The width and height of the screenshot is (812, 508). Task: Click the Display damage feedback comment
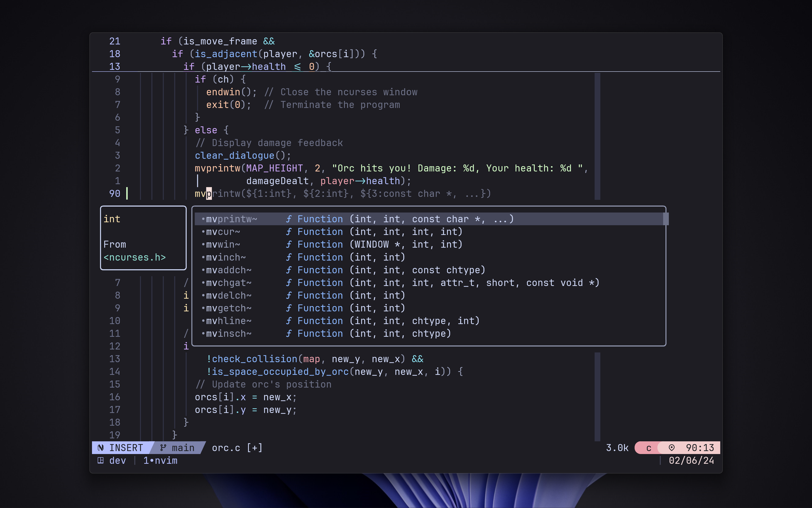269,143
